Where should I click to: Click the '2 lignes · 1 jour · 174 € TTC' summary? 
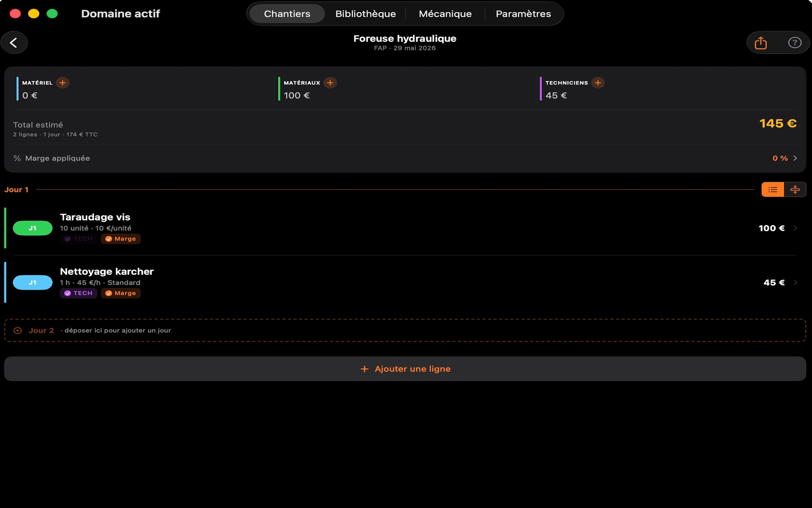tap(55, 134)
